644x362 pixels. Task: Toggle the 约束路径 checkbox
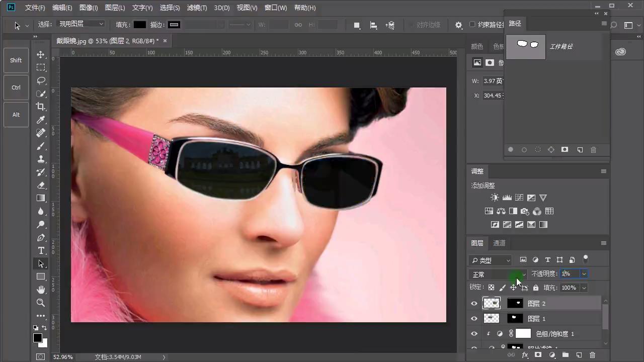pyautogui.click(x=472, y=24)
